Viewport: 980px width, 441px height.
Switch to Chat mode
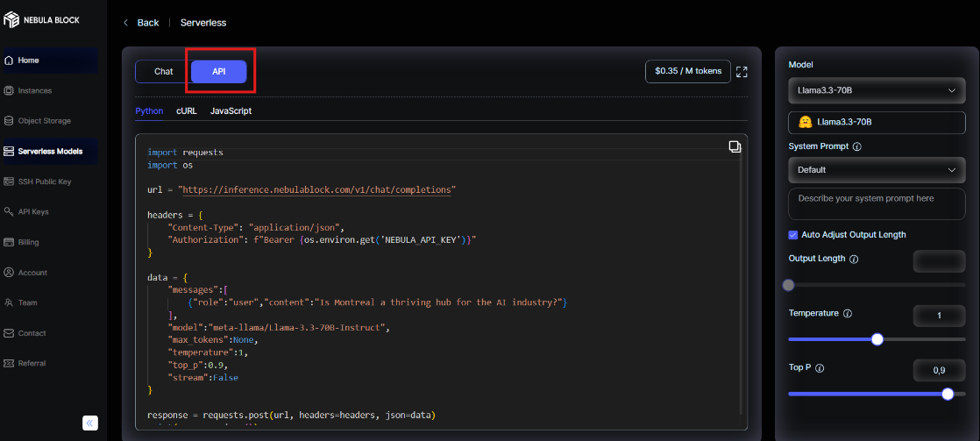(164, 72)
